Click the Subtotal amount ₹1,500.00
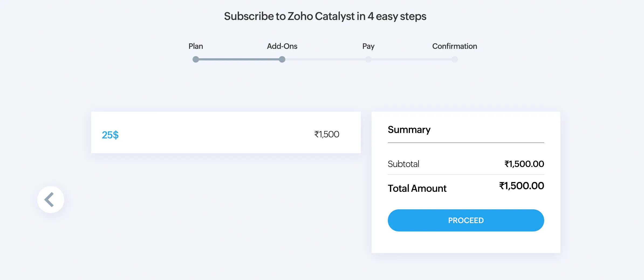 point(524,164)
